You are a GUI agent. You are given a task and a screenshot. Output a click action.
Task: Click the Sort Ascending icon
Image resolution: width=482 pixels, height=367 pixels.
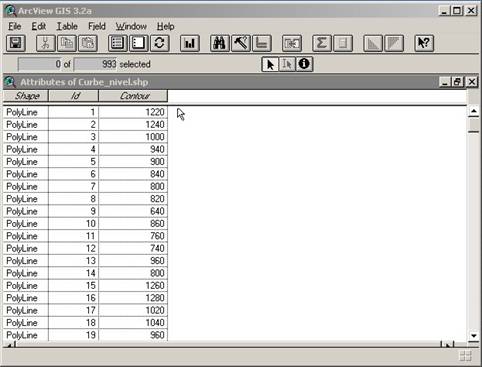(x=373, y=43)
